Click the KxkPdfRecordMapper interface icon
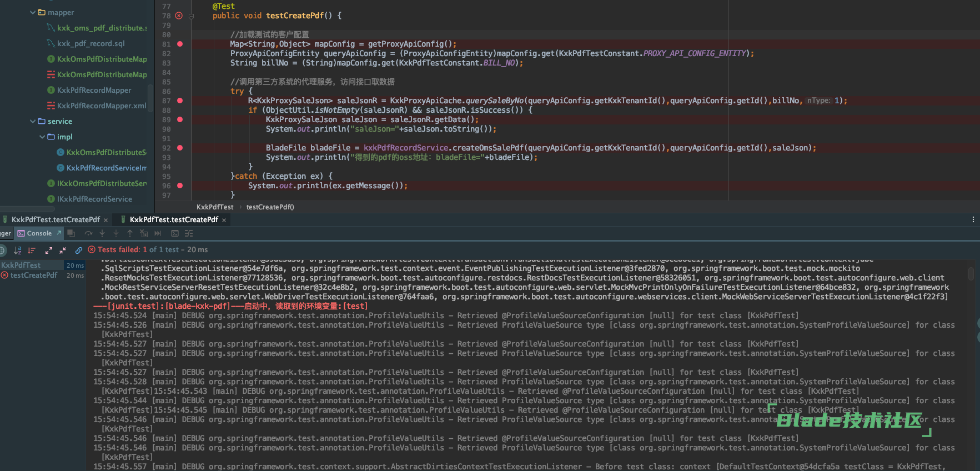The height and width of the screenshot is (471, 980). pos(51,90)
